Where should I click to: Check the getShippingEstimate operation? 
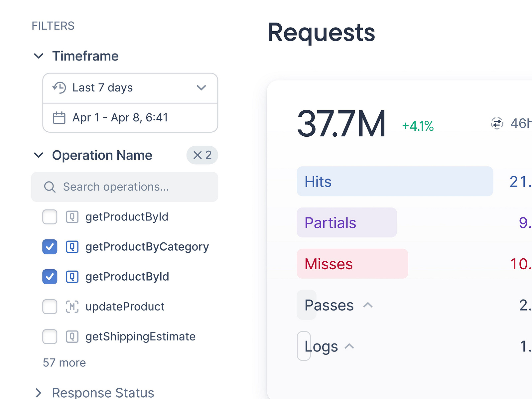pyautogui.click(x=50, y=336)
